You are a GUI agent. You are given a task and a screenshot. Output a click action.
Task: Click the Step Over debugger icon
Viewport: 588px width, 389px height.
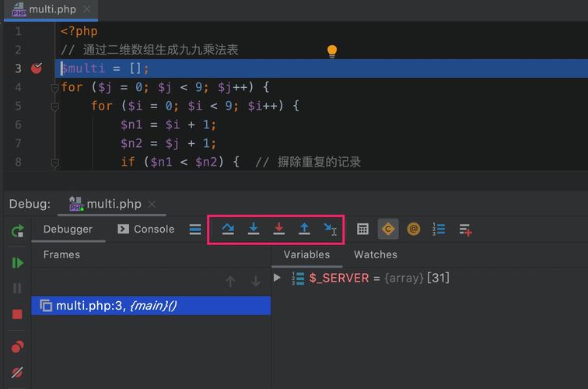(x=228, y=229)
